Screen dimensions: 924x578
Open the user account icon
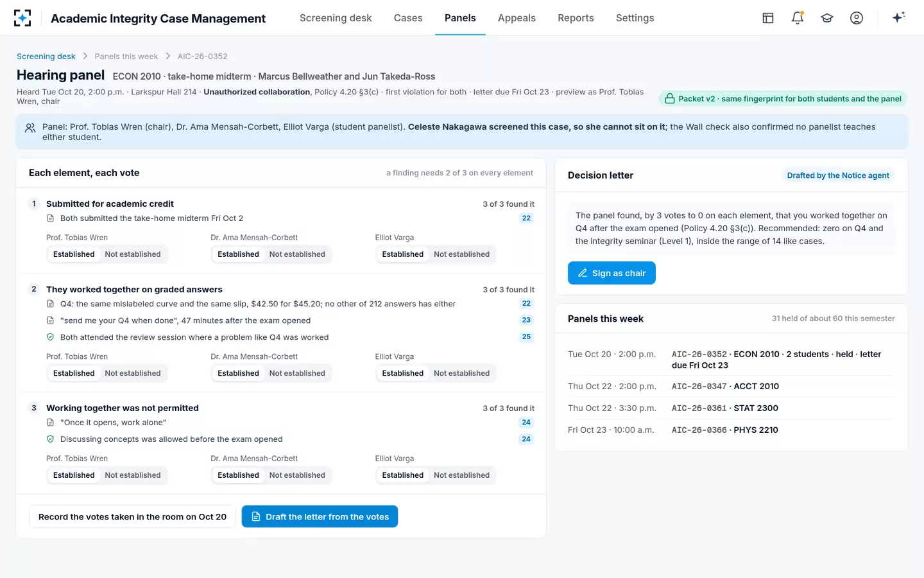click(x=857, y=18)
